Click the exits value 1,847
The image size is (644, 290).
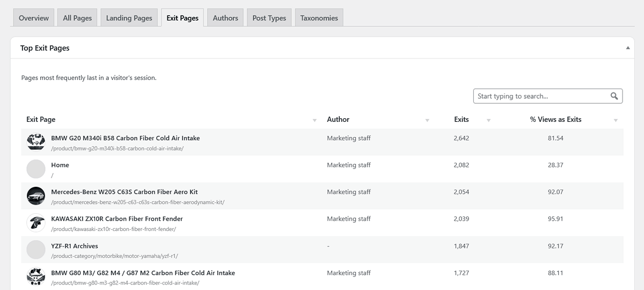[462, 246]
